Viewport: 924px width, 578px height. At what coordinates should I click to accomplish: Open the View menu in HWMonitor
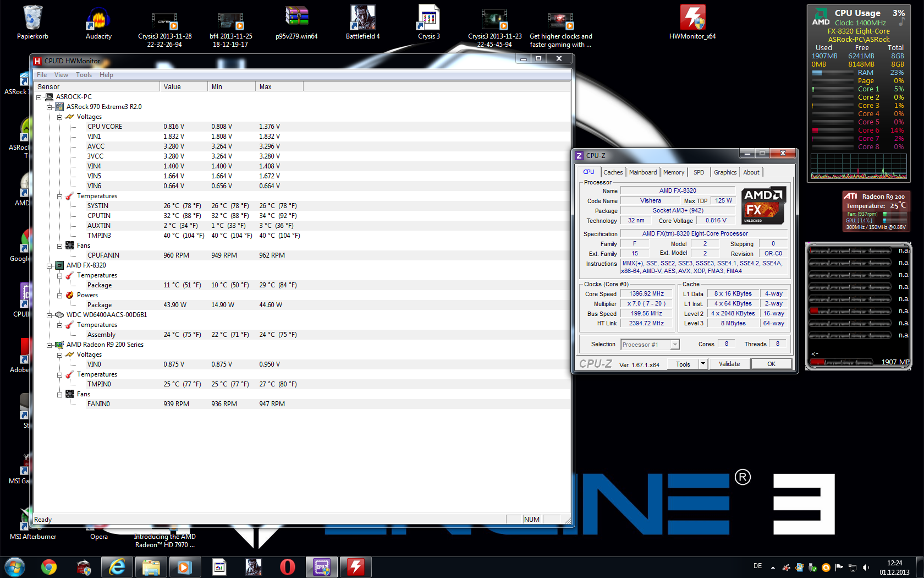61,75
